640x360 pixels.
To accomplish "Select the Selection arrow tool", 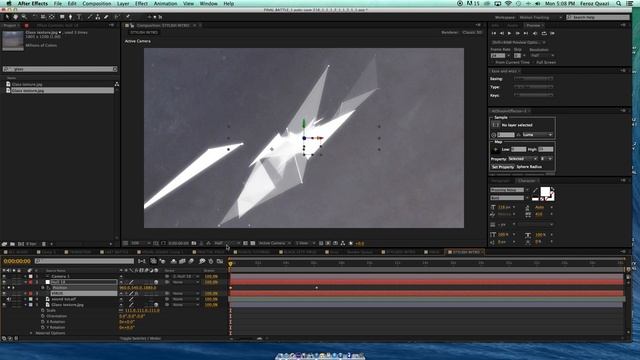I will point(7,17).
